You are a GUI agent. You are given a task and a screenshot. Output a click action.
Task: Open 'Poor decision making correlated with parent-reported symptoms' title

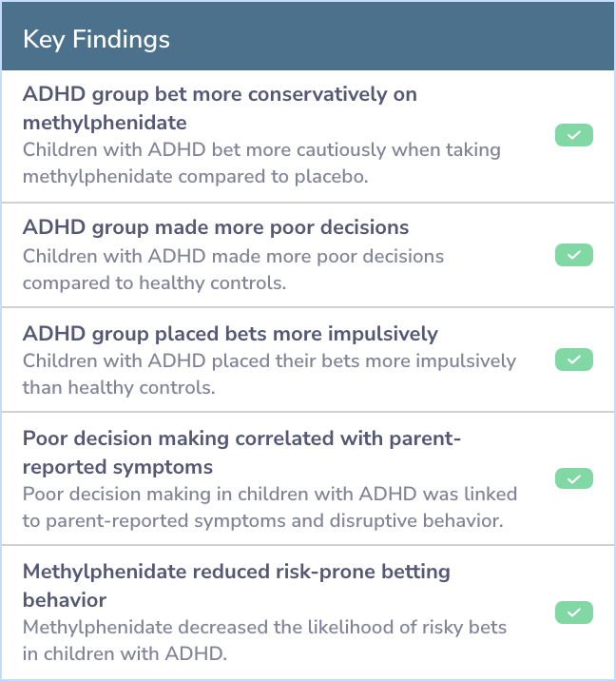pos(241,452)
